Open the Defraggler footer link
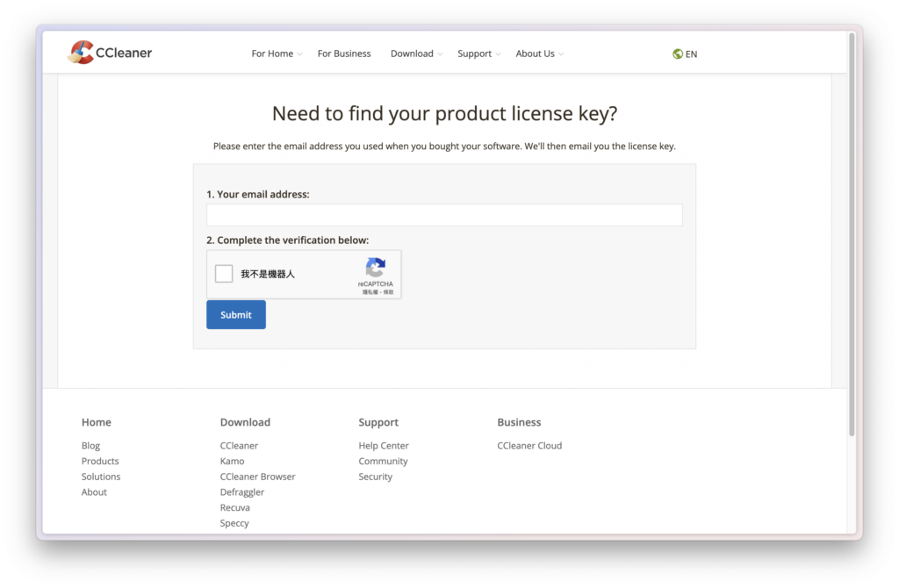The width and height of the screenshot is (899, 588). point(242,491)
